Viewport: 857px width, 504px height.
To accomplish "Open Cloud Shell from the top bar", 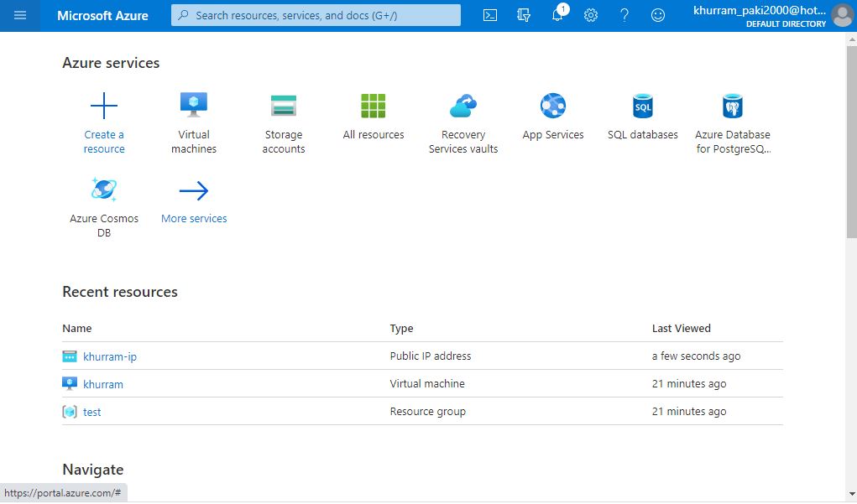I will point(490,15).
